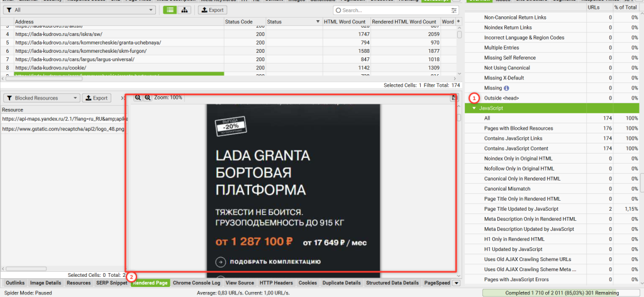This screenshot has height=297, width=644.
Task: Zoom out the rendered page preview
Action: (138, 98)
